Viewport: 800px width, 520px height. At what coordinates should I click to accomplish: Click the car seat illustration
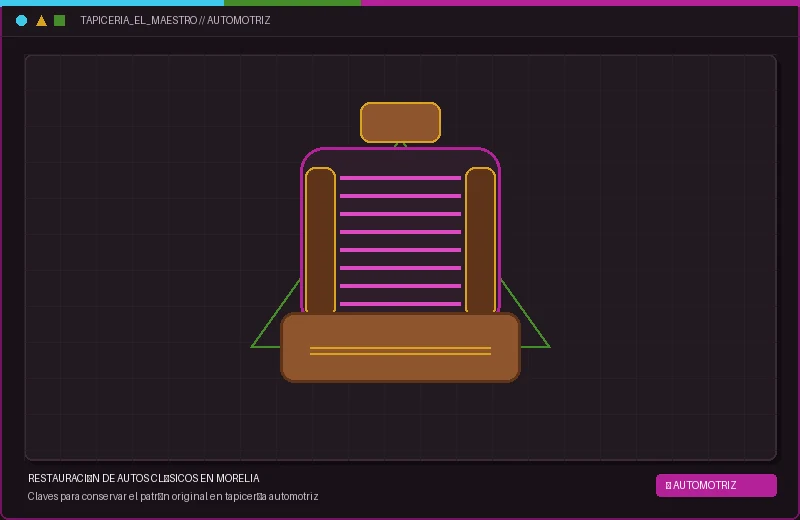pos(401,242)
